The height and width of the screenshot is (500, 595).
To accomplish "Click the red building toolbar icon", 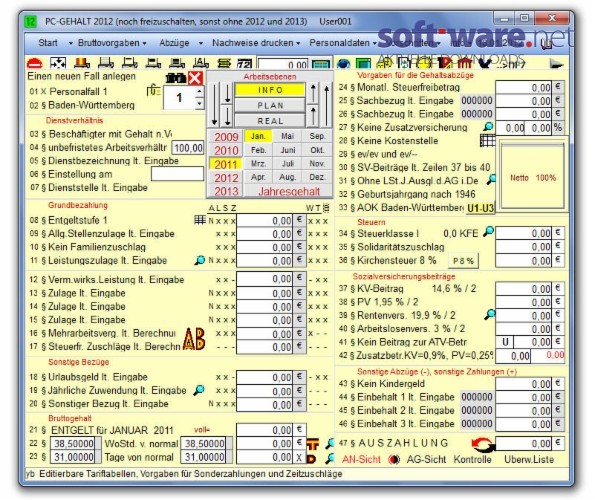I will pos(464,63).
